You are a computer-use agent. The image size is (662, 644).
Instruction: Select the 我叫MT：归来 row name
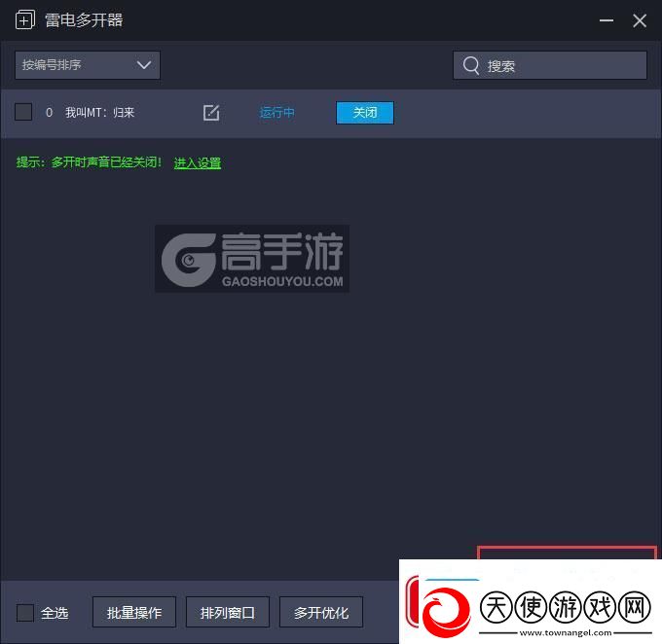[x=99, y=112]
